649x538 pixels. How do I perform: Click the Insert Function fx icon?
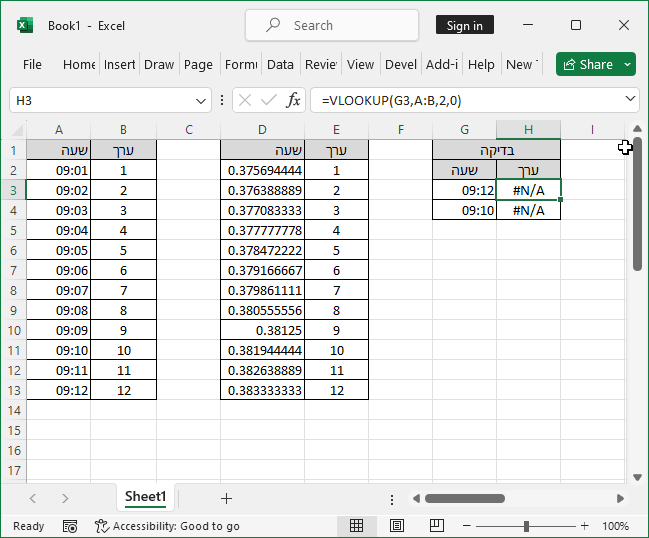tap(293, 100)
